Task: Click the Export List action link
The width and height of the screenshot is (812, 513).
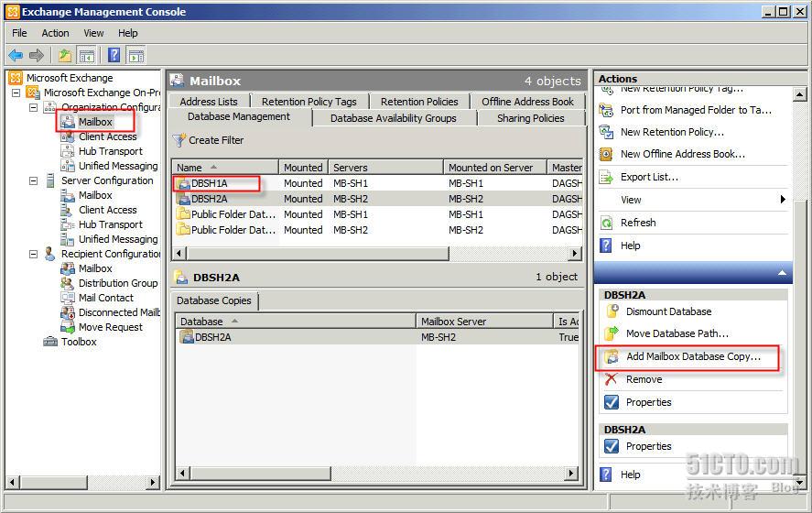Action: pos(649,177)
